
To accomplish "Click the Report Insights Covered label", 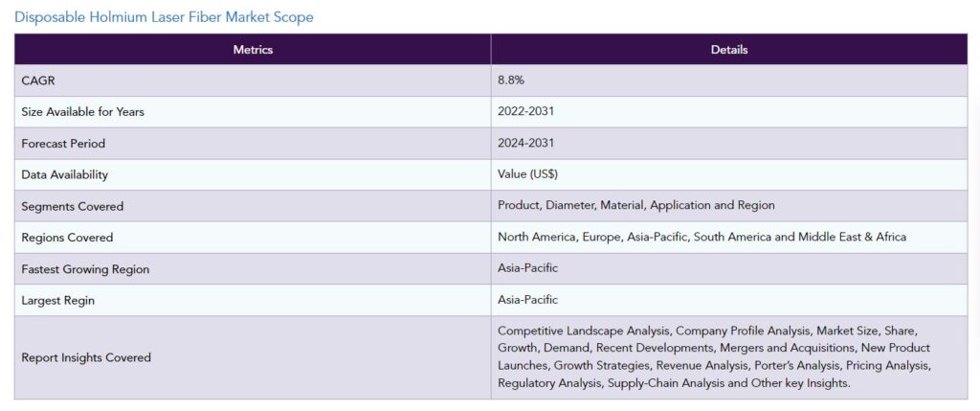I will pos(86,357).
